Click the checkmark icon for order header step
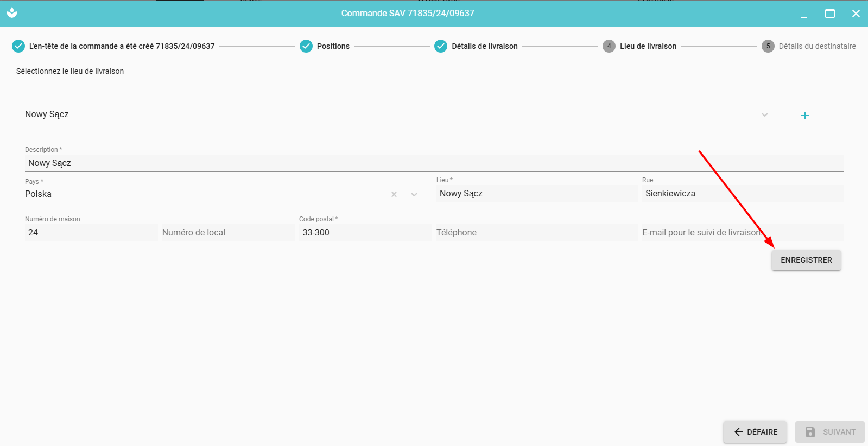Image resolution: width=868 pixels, height=446 pixels. (x=18, y=46)
